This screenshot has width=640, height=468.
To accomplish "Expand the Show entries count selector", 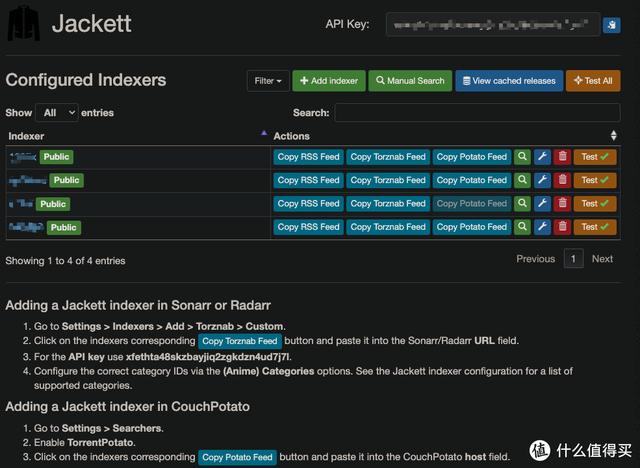I will tap(57, 113).
